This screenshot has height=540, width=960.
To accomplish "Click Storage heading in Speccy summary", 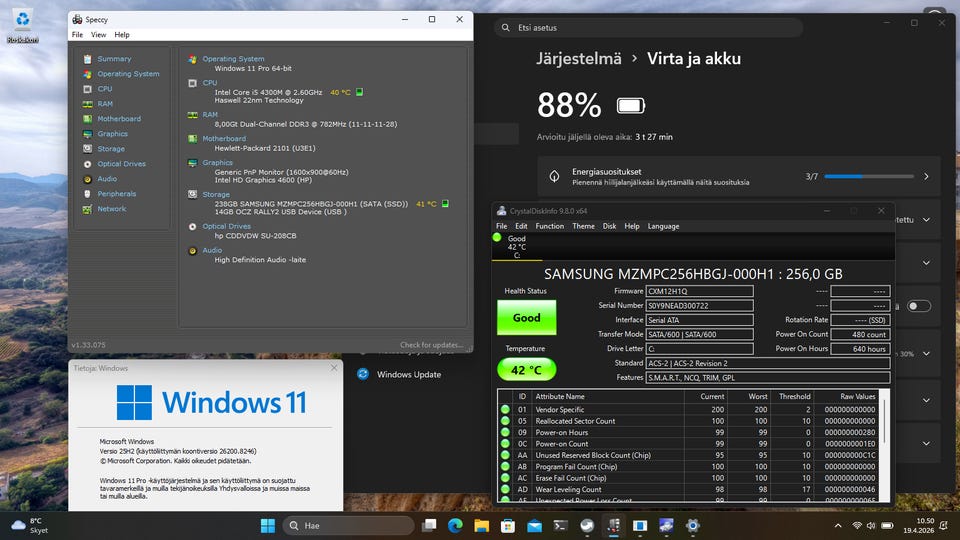I will pos(216,194).
